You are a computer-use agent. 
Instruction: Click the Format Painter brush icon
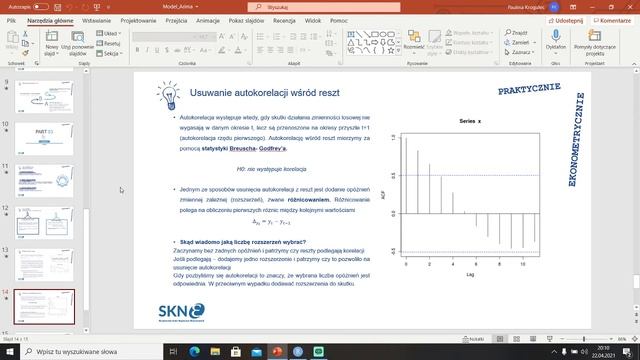pos(25,53)
